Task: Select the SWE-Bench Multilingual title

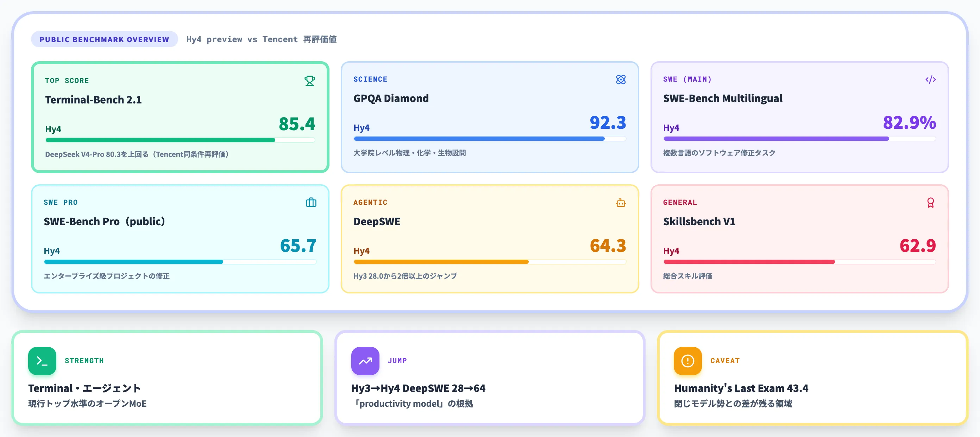Action: point(723,98)
